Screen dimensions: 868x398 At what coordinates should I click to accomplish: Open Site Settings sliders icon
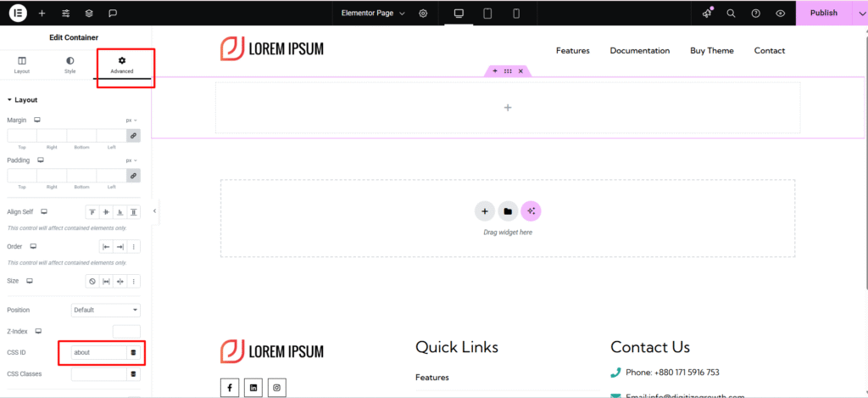65,14
